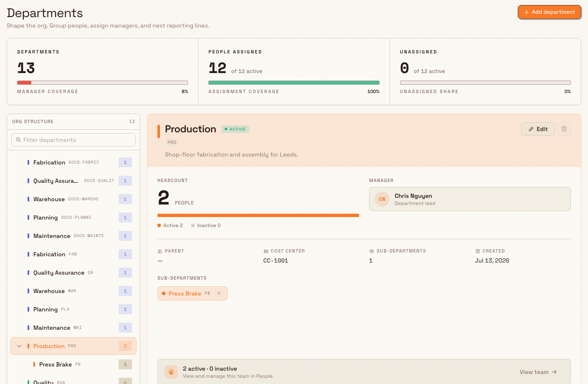Click the Parent building icon
This screenshot has height=384, width=588.
pyautogui.click(x=160, y=251)
